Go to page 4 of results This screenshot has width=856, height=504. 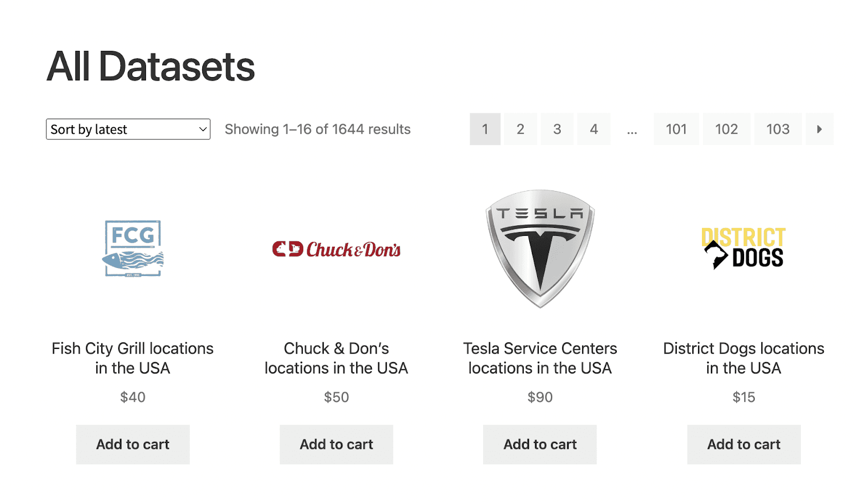[x=594, y=129]
